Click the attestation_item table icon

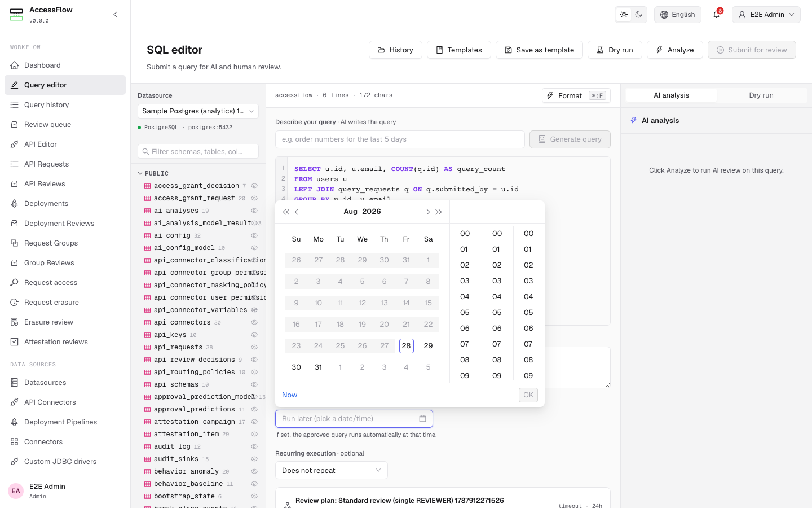click(x=148, y=434)
